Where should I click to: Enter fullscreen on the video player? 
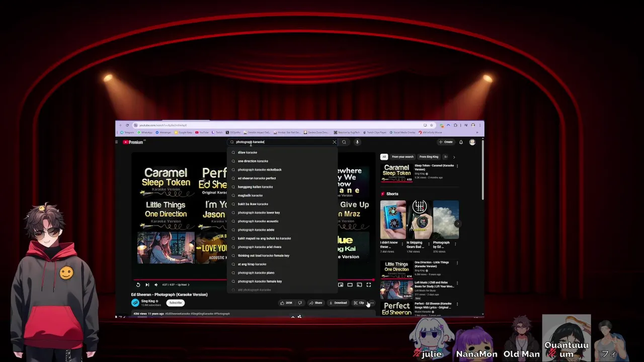(369, 285)
